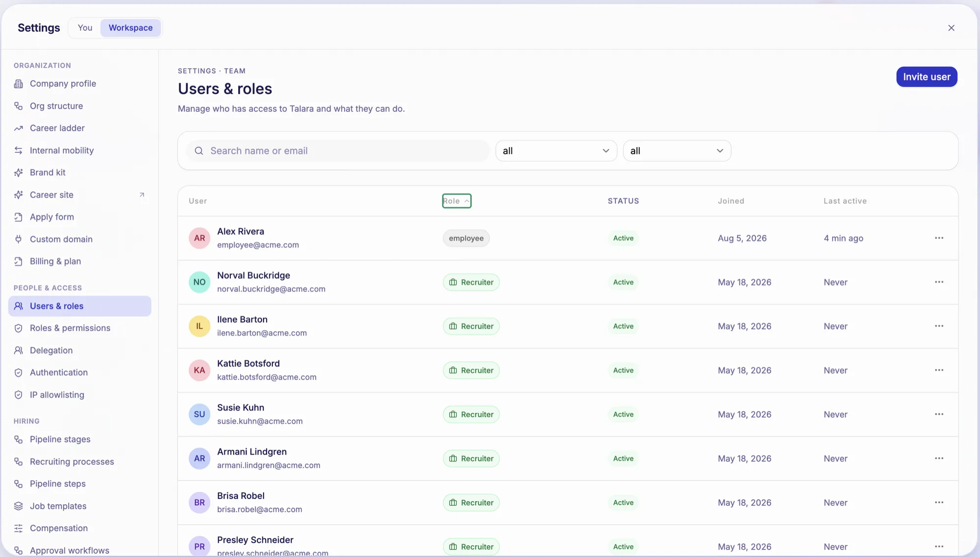Open more options for Ilene Barton
This screenshot has width=980, height=557.
point(939,326)
